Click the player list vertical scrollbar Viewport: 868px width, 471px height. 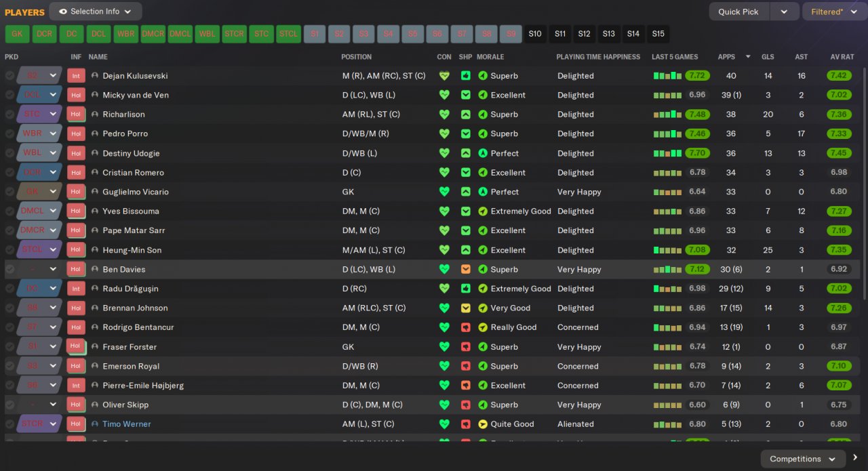[x=865, y=183]
